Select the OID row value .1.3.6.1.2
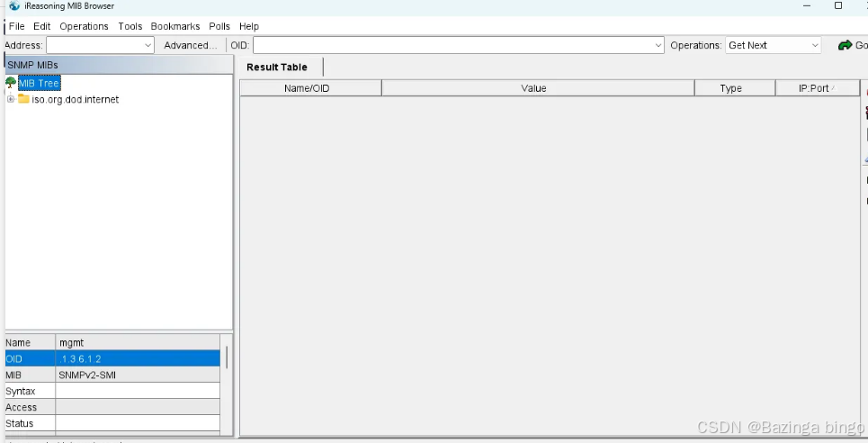 click(138, 358)
